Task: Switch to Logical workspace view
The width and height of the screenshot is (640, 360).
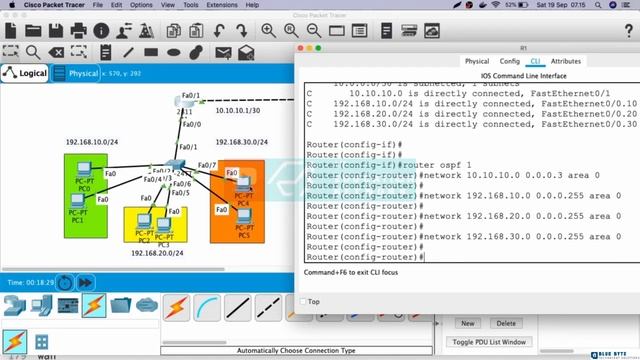Action: (25, 73)
